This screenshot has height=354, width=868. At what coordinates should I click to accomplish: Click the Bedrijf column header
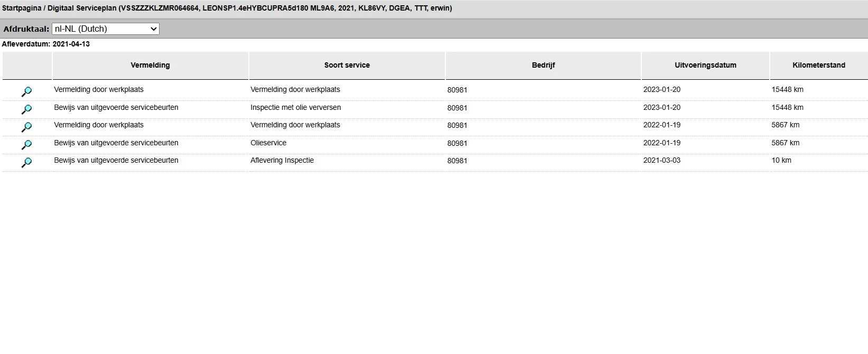click(x=543, y=66)
